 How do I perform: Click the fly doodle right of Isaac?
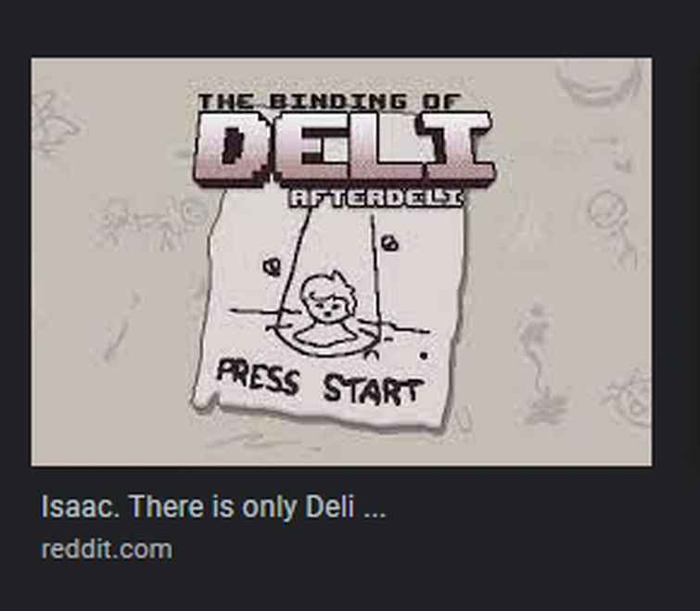pos(389,241)
